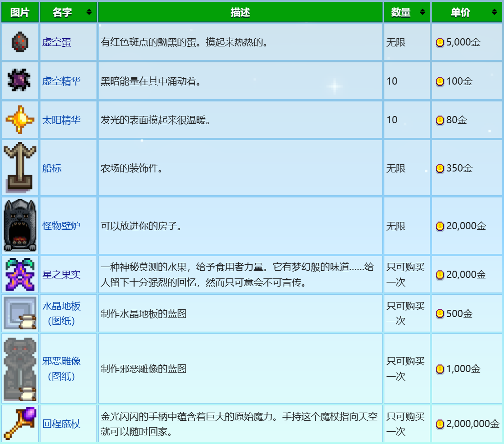The width and height of the screenshot is (504, 444).
Task: Click the anchor-shaped 船标 decoration image
Action: tap(20, 167)
